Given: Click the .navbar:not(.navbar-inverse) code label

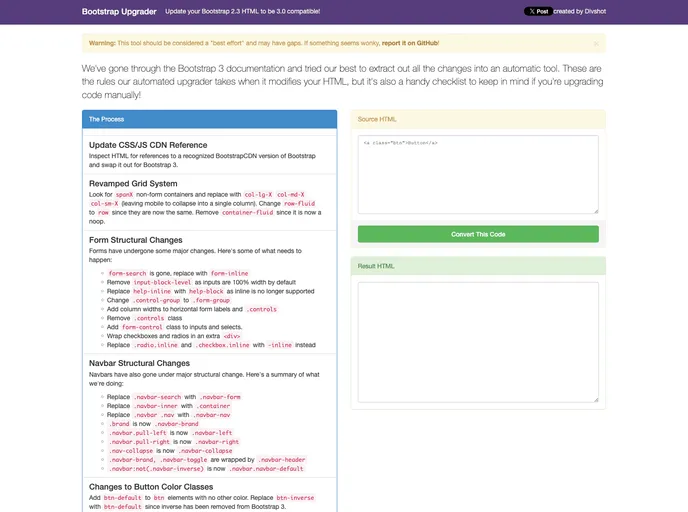Looking at the screenshot, I should 156,469.
